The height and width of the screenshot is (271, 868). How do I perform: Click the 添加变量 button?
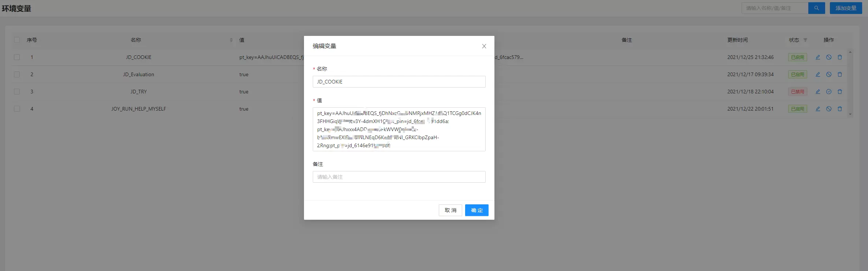coord(846,8)
